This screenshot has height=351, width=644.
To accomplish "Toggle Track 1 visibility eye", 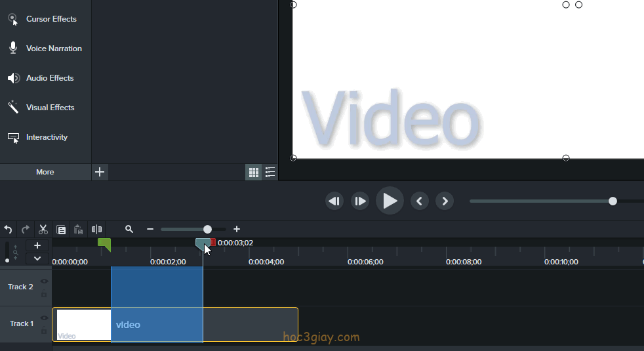I will pos(44,318).
